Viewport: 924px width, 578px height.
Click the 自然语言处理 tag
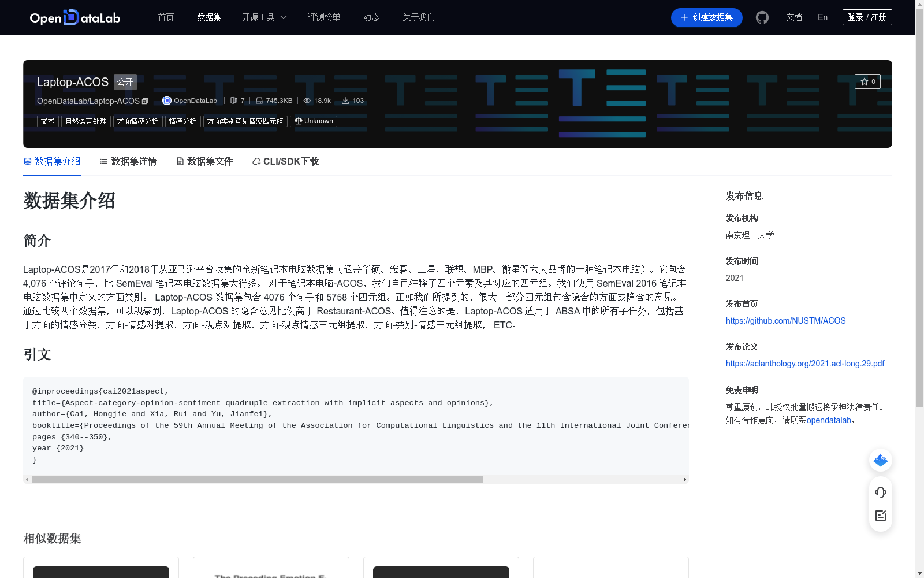coord(86,121)
